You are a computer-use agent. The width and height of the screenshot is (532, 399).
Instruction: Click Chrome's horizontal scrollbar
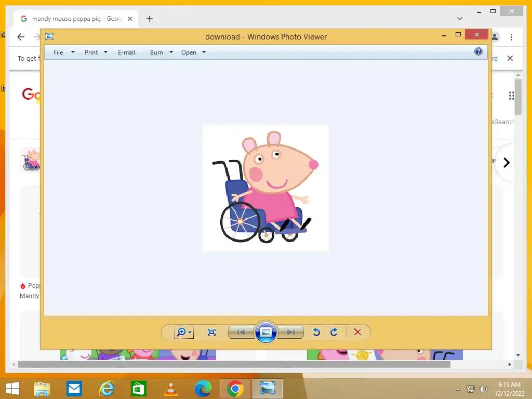(234, 364)
